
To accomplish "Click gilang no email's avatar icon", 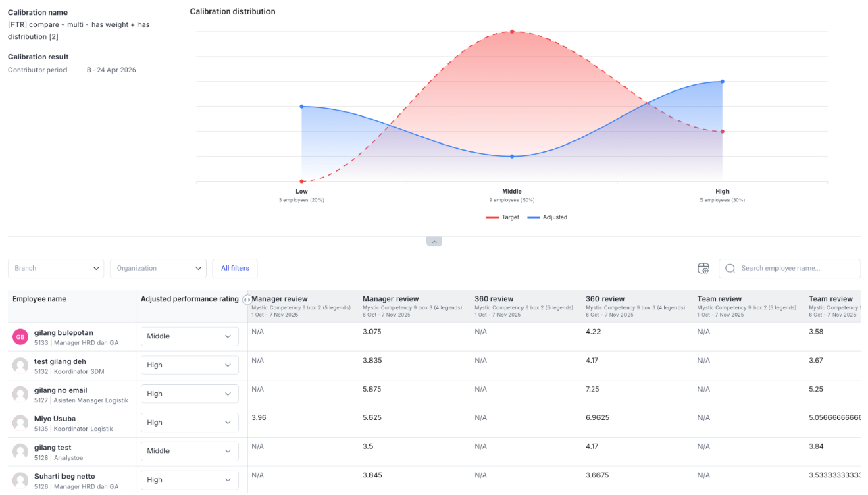I will [x=20, y=394].
